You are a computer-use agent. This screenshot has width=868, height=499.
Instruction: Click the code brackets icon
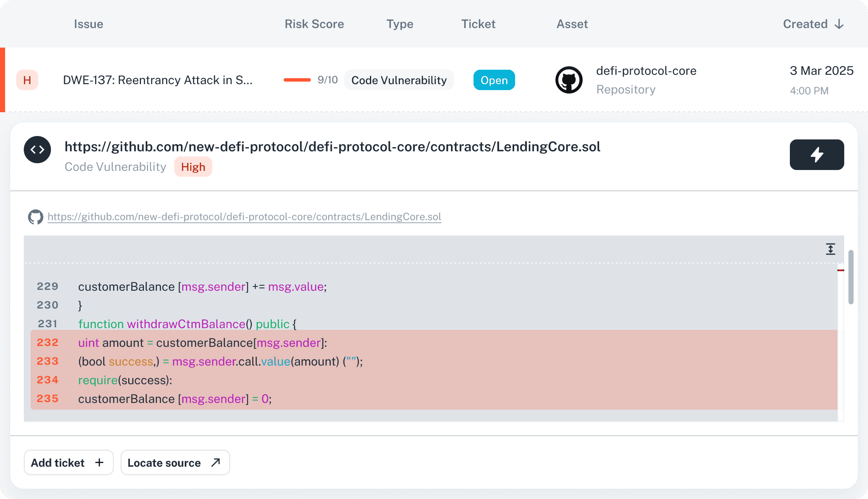pos(37,150)
